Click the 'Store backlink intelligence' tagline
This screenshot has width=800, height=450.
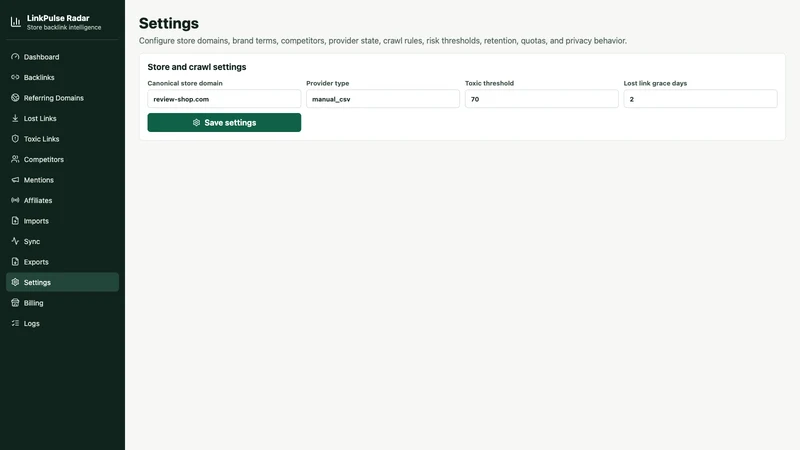[x=64, y=28]
